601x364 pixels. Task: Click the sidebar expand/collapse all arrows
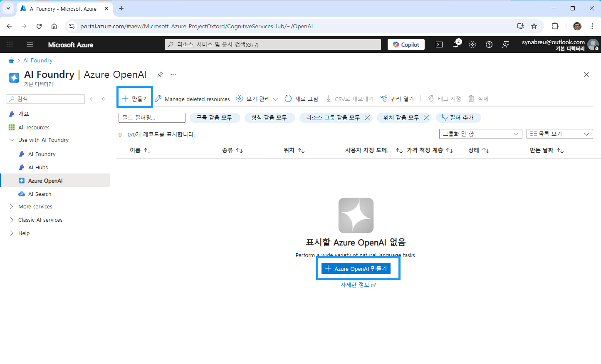pos(91,99)
